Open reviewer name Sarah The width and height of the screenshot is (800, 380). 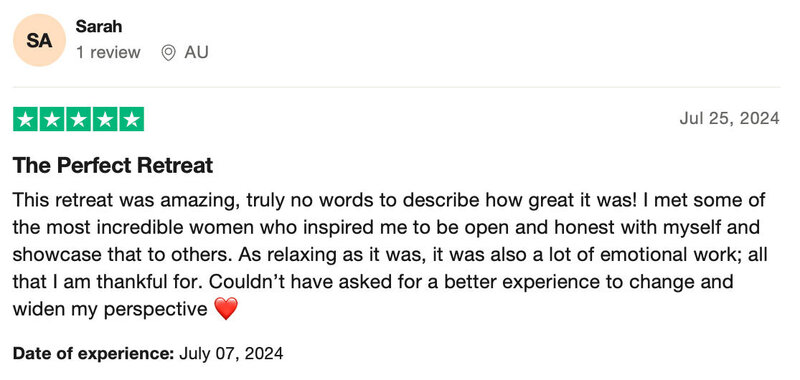[x=98, y=27]
